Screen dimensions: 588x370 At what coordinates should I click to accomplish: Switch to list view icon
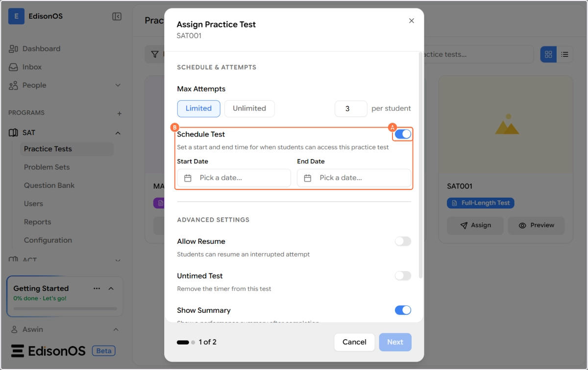pyautogui.click(x=564, y=54)
